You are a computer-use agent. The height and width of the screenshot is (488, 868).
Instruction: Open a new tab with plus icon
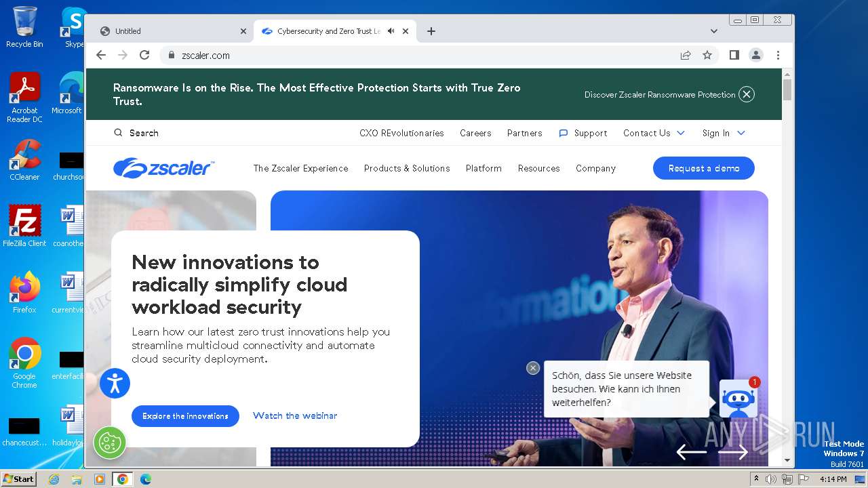point(431,31)
